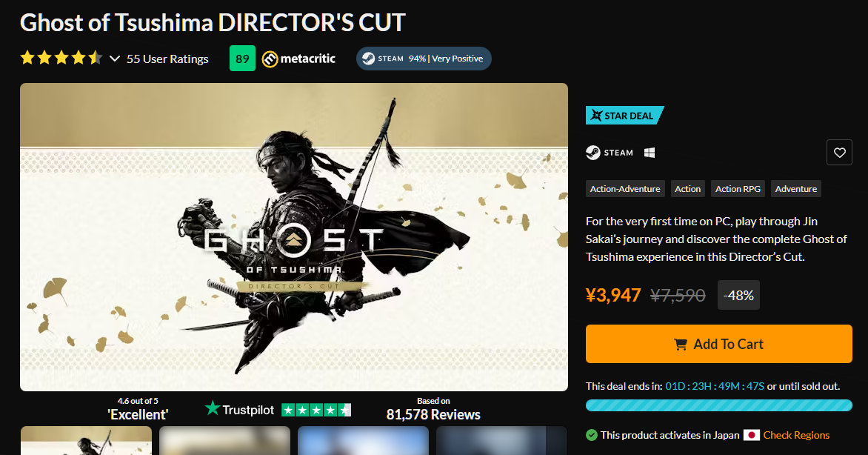Click the heart wishlist icon

coord(839,153)
